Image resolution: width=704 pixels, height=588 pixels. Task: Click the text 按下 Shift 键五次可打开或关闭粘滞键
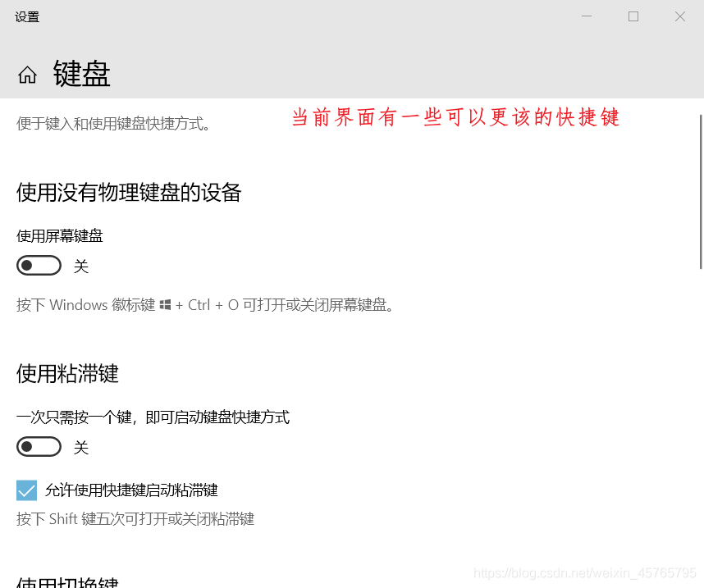(x=135, y=519)
